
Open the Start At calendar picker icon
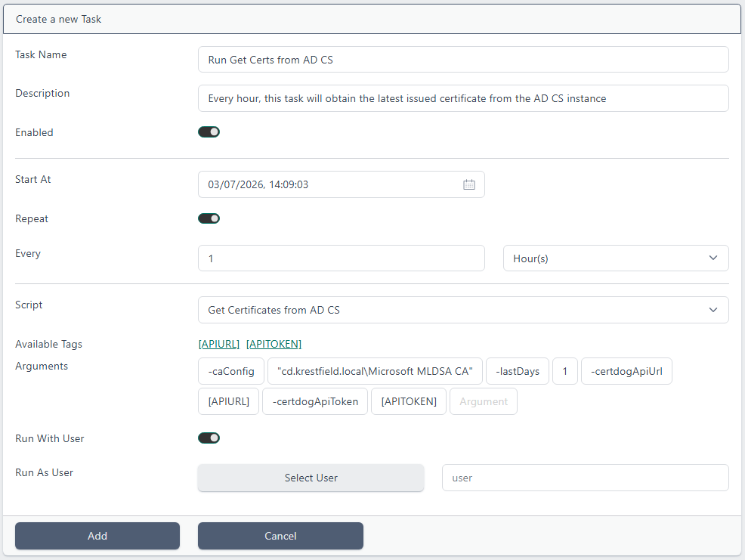point(469,184)
